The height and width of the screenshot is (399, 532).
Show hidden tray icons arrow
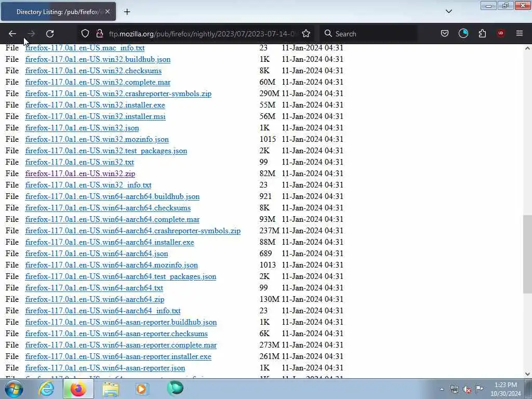(x=442, y=389)
